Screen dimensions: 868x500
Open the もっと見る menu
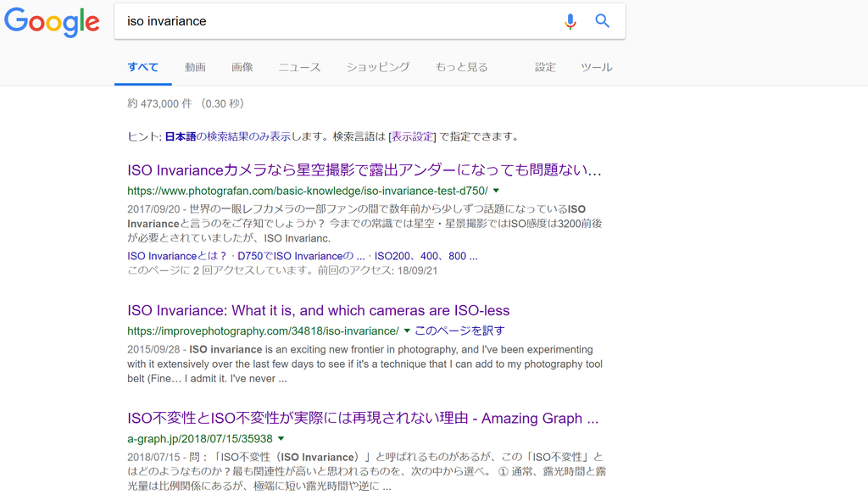tap(460, 67)
